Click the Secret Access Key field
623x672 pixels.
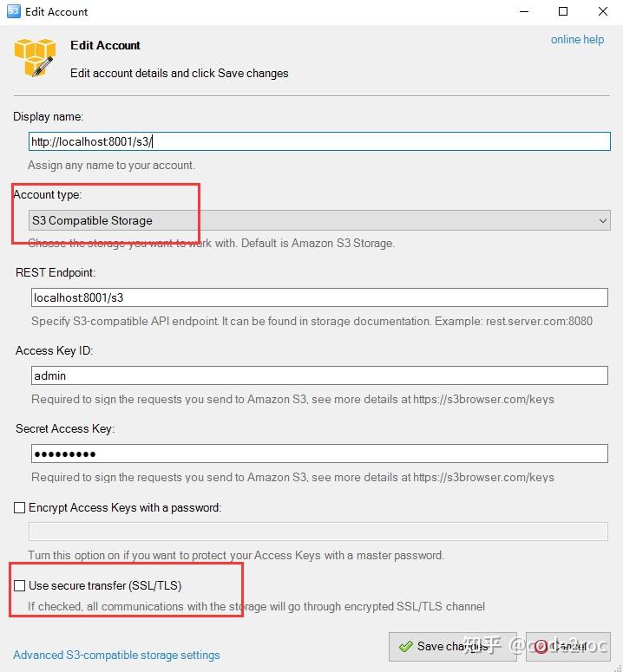pos(319,453)
